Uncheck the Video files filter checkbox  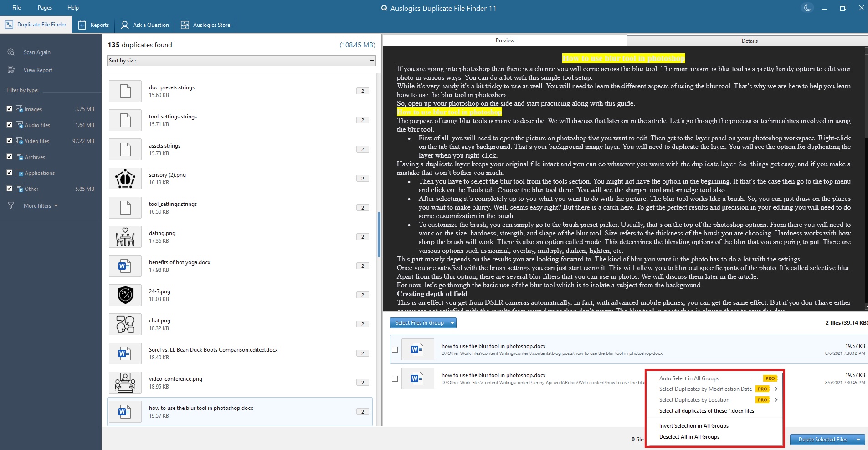(9, 141)
